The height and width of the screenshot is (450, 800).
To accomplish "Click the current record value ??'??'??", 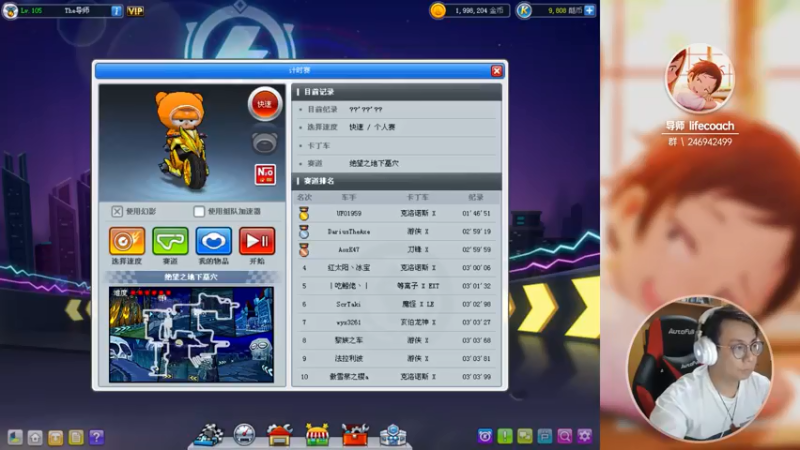I will (366, 109).
